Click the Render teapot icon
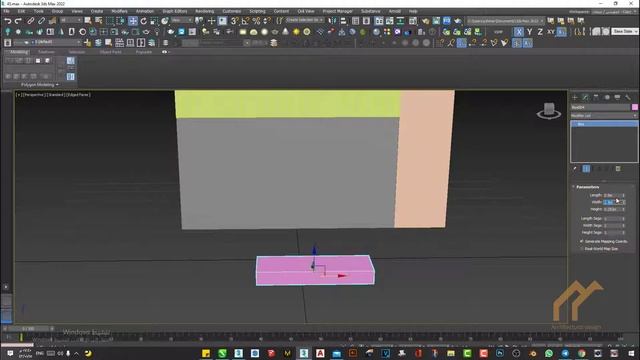 tap(458, 20)
